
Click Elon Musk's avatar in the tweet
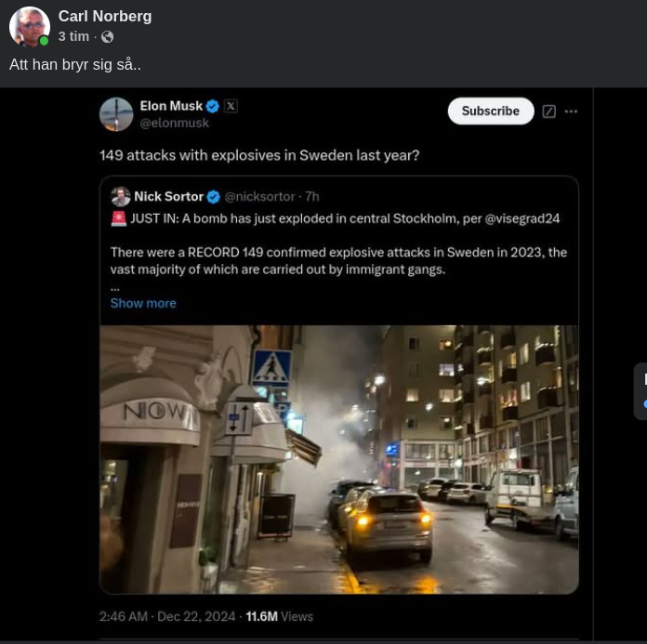(116, 114)
